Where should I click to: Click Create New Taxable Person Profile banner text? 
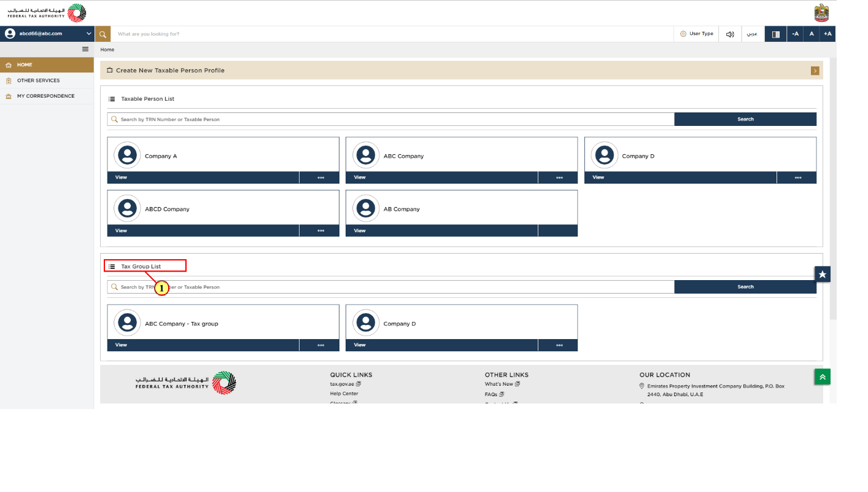point(170,71)
